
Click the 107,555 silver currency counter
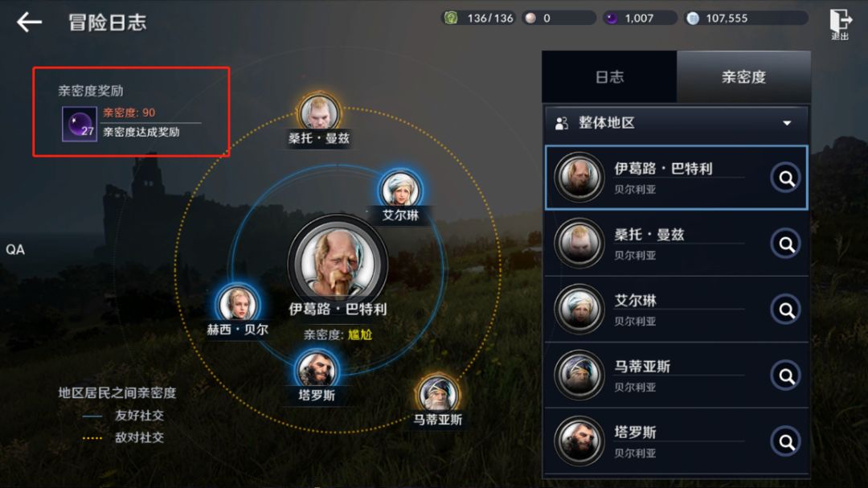pos(746,18)
